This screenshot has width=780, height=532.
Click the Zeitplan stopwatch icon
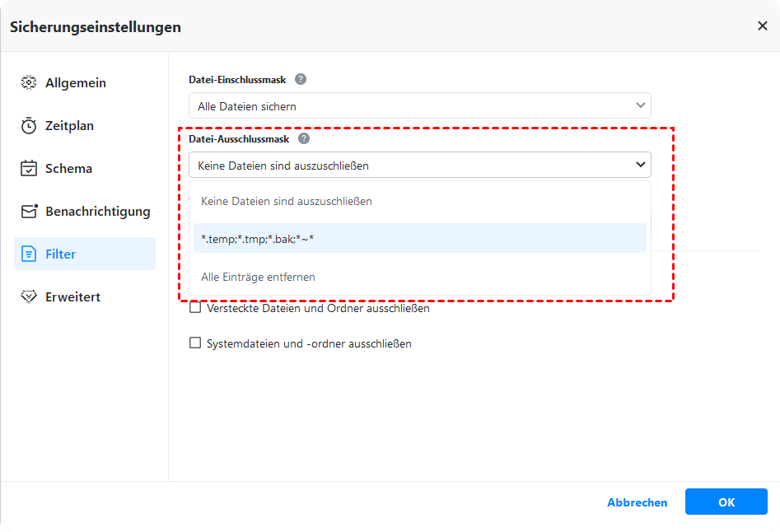[29, 126]
